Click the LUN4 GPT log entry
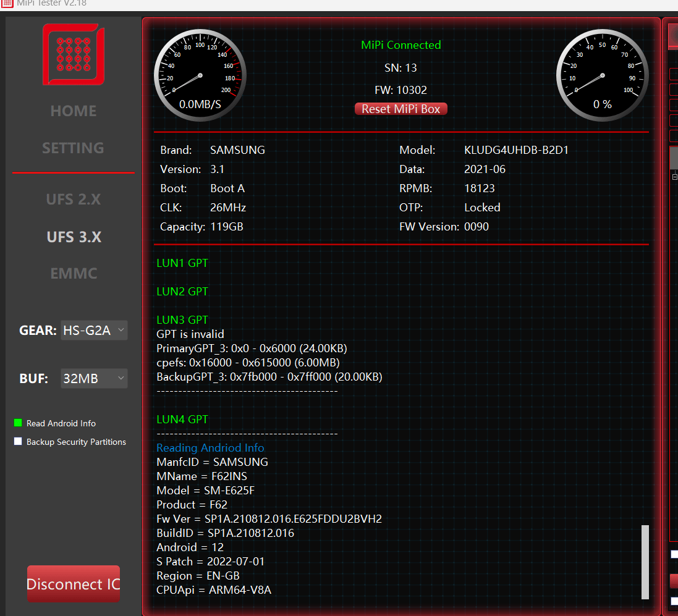 pyautogui.click(x=182, y=420)
